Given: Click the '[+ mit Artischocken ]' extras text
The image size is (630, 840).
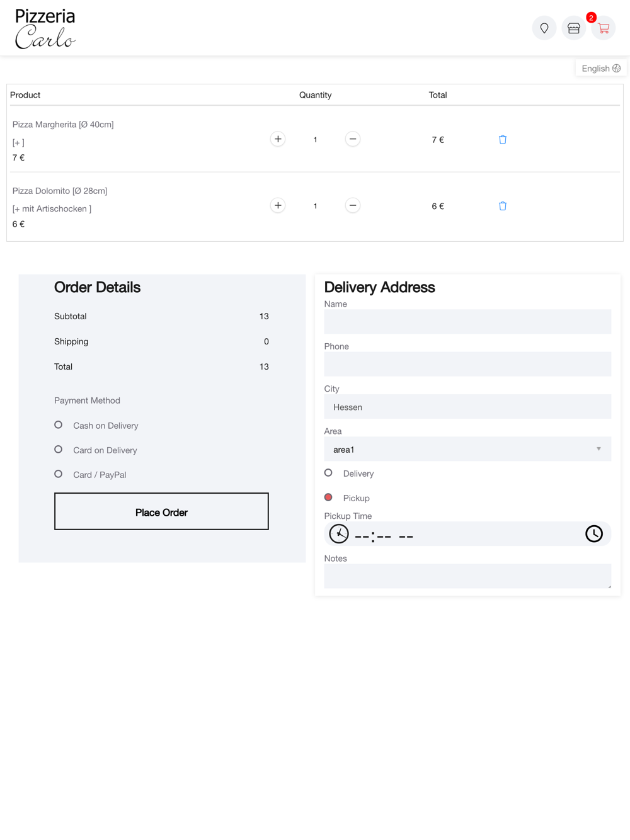Looking at the screenshot, I should point(52,209).
